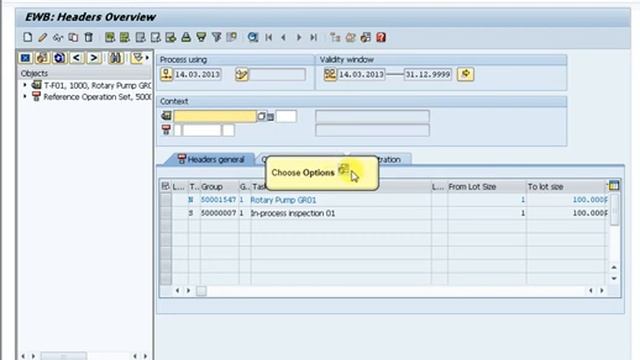Click the table's horizontal scrollbar thumb
The image size is (640, 360).
click(x=201, y=291)
